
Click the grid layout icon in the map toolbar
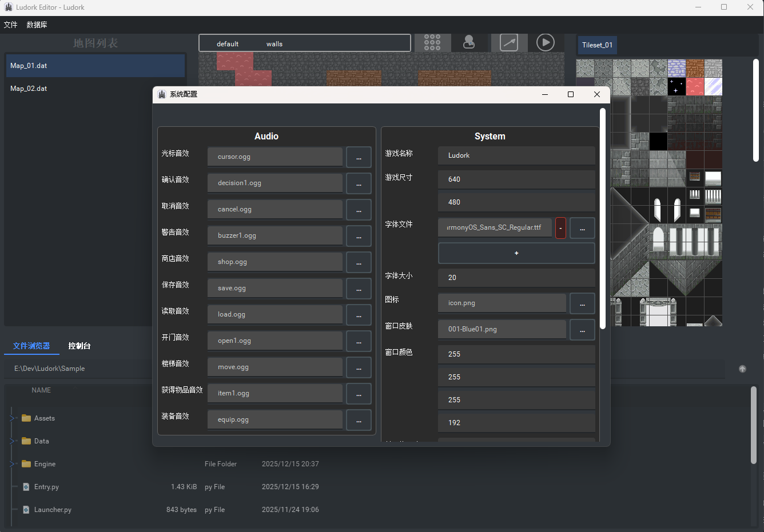click(432, 43)
